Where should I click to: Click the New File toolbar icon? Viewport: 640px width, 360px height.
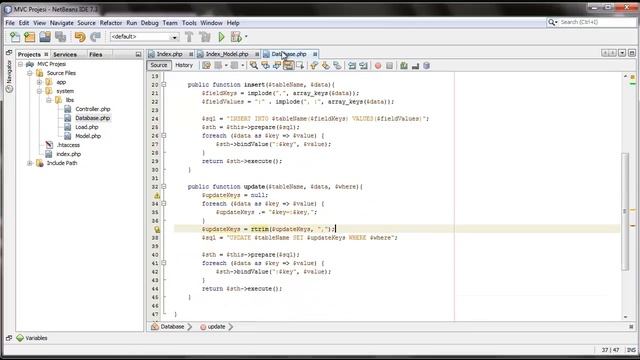pyautogui.click(x=15, y=37)
